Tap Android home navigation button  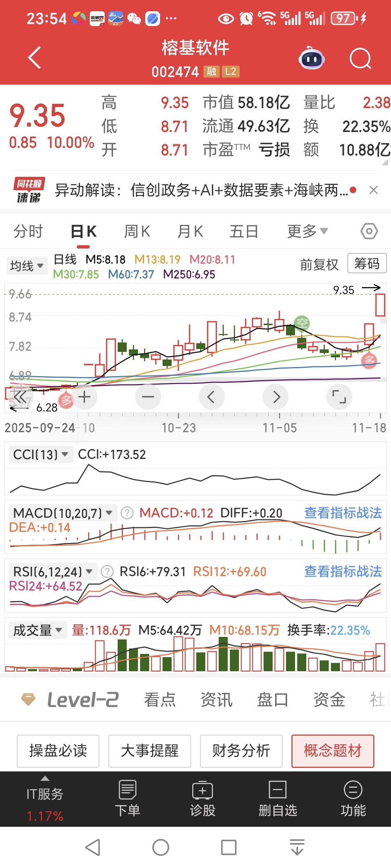161,847
